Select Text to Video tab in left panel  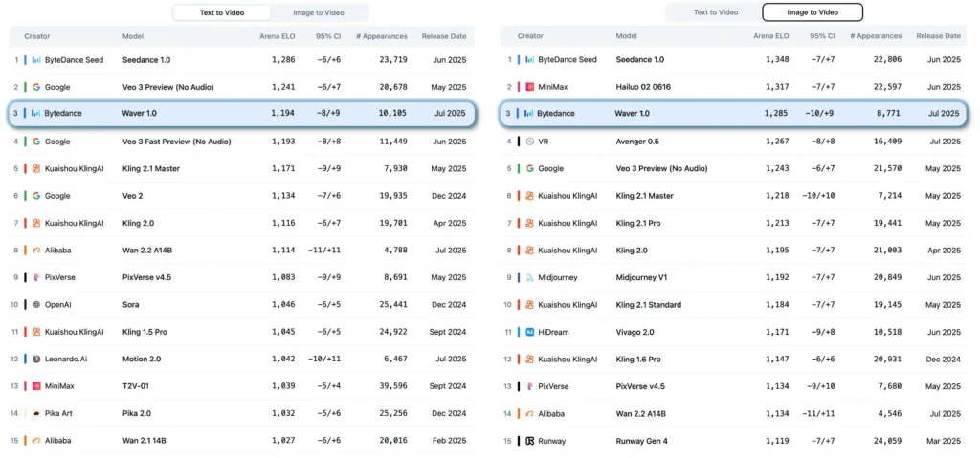[x=220, y=12]
